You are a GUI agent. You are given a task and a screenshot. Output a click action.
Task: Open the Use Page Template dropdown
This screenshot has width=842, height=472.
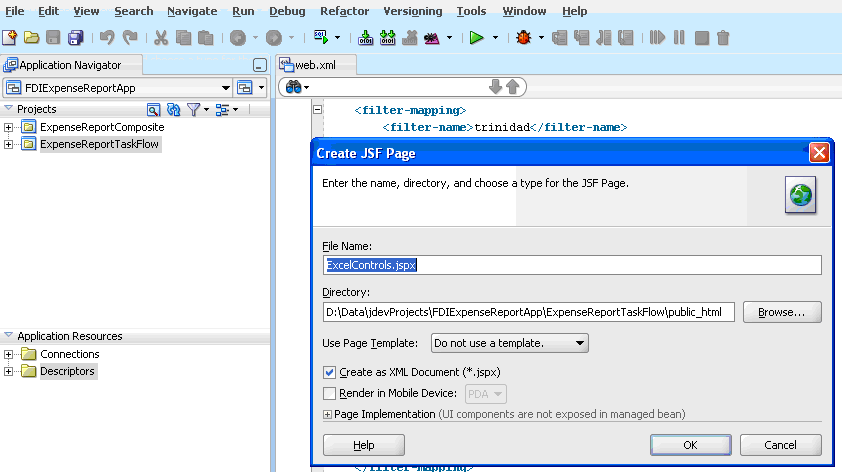510,343
